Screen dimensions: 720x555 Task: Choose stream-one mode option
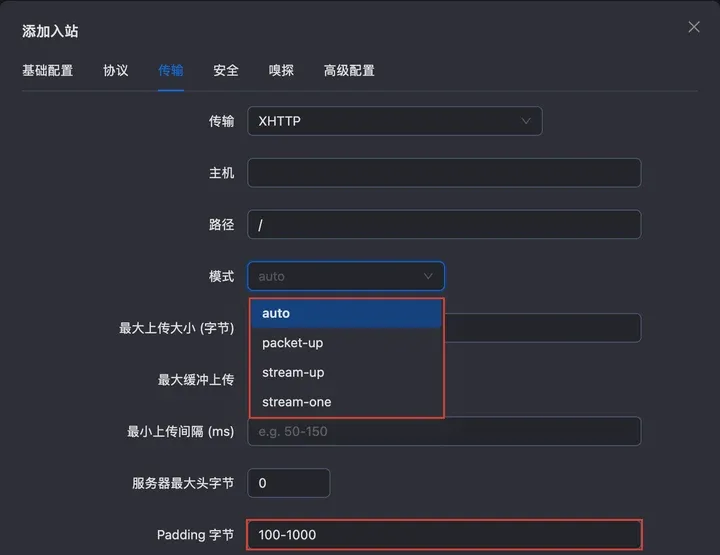346,402
